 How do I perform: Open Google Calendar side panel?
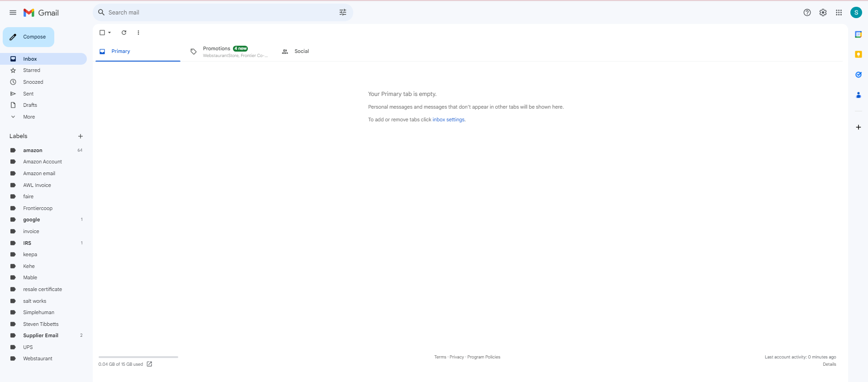click(858, 34)
